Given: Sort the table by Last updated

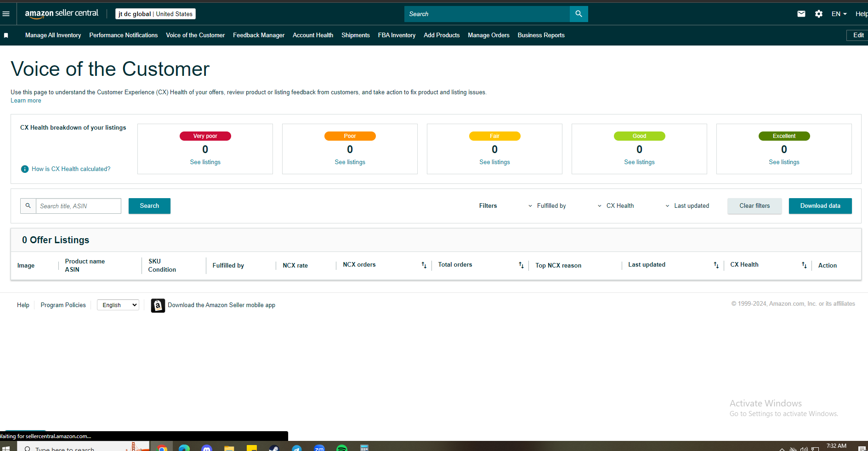Looking at the screenshot, I should point(716,265).
